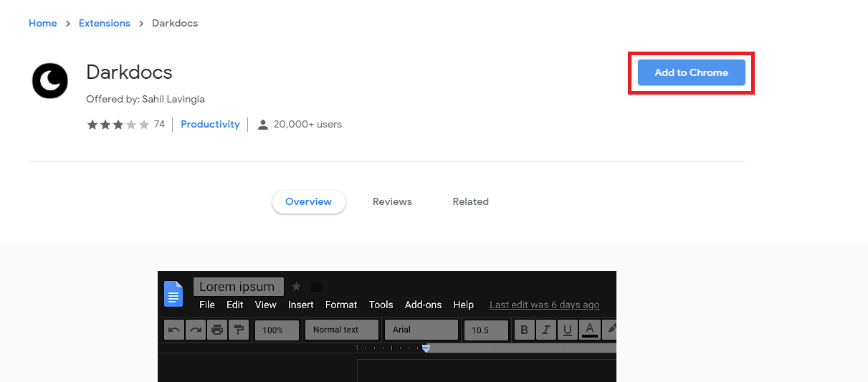
Task: Click Last edit was 6 days ago
Action: click(x=545, y=305)
